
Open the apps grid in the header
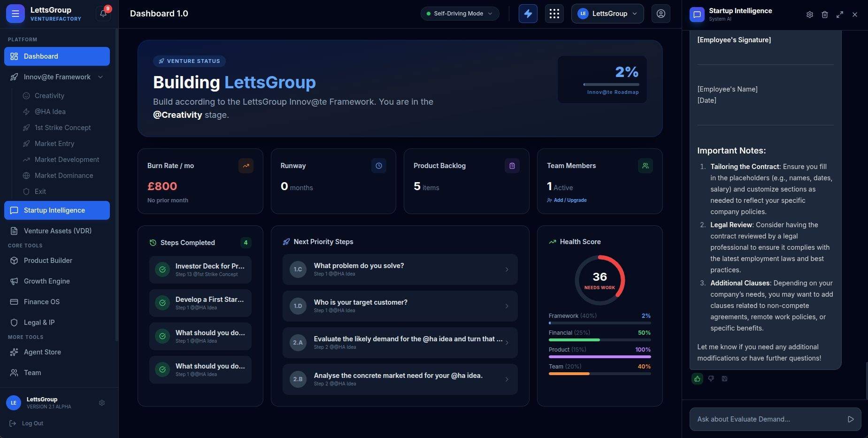[554, 14]
